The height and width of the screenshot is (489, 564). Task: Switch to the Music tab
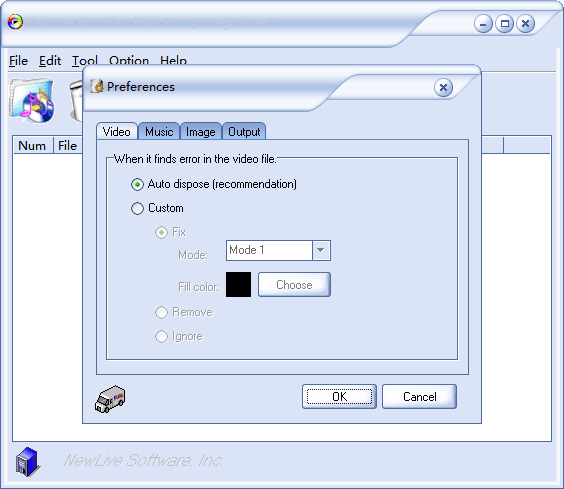(159, 132)
